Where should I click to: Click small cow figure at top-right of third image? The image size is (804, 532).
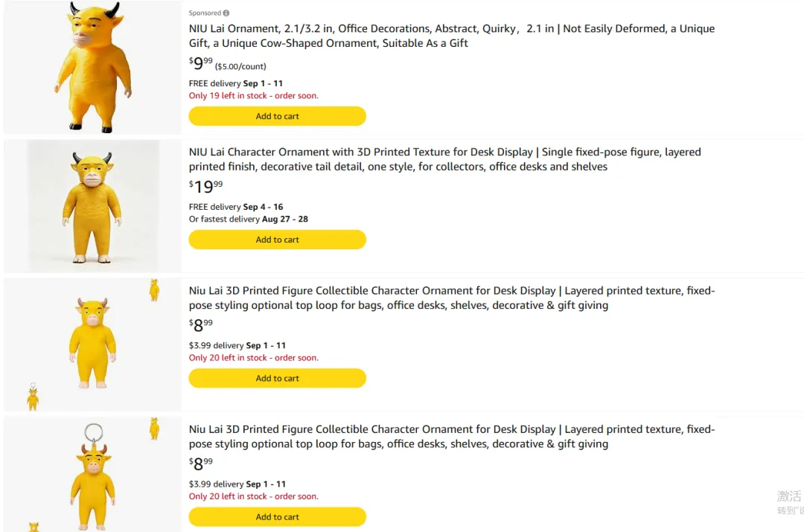(154, 290)
